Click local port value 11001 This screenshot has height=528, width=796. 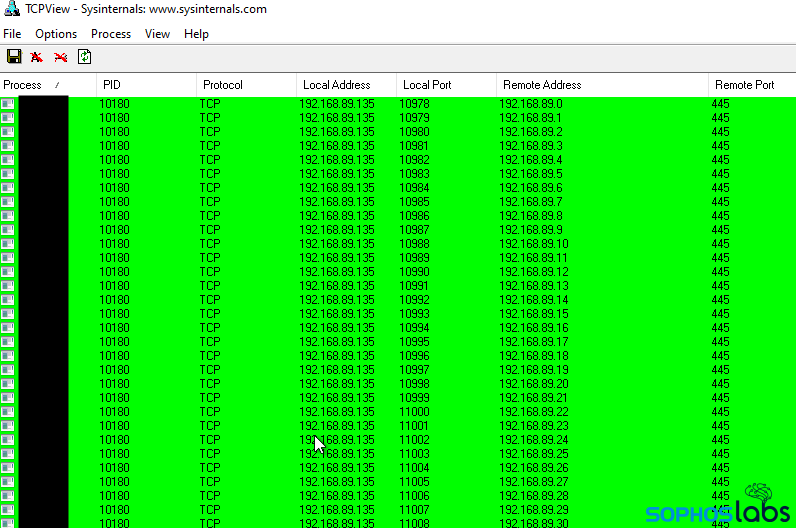pos(414,426)
